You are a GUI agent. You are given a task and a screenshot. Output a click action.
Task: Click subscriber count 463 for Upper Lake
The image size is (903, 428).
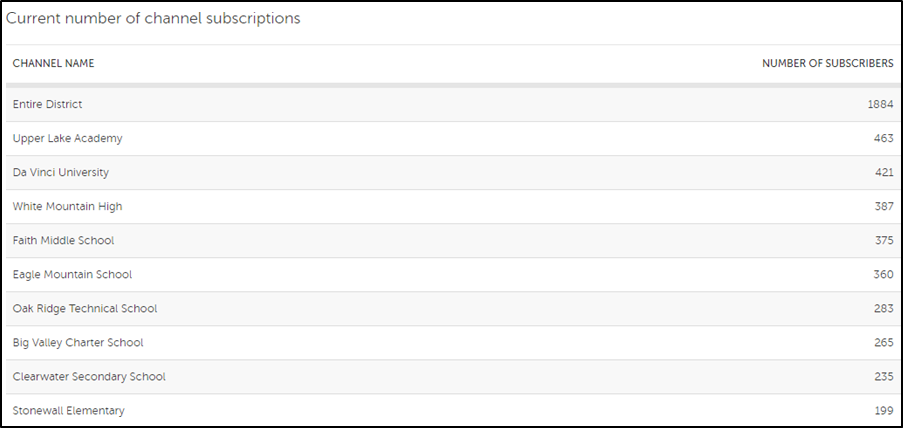[x=883, y=139]
